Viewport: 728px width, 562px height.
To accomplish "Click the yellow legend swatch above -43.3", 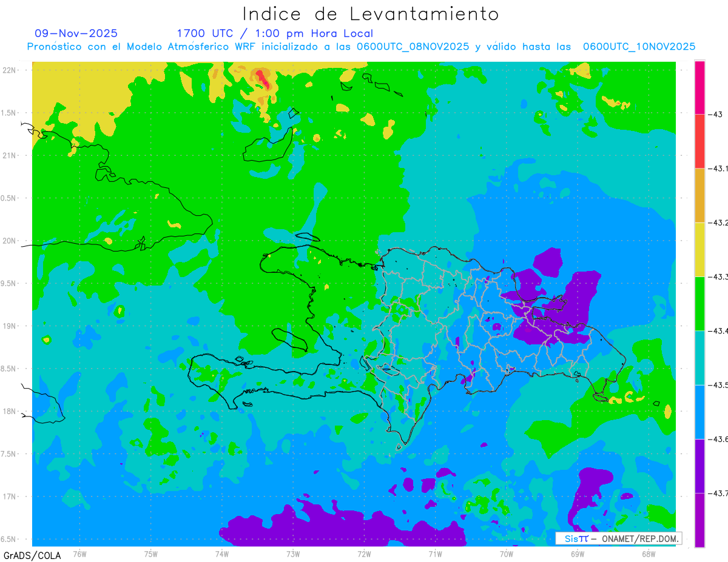I will tap(699, 249).
